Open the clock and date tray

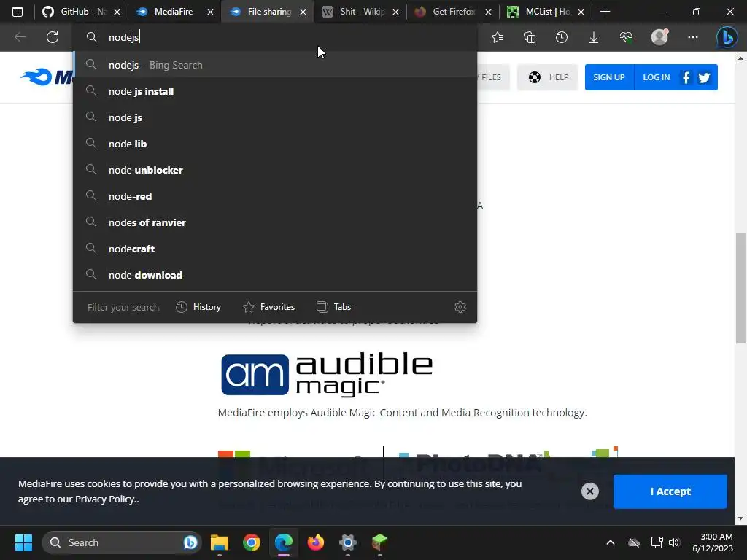712,542
